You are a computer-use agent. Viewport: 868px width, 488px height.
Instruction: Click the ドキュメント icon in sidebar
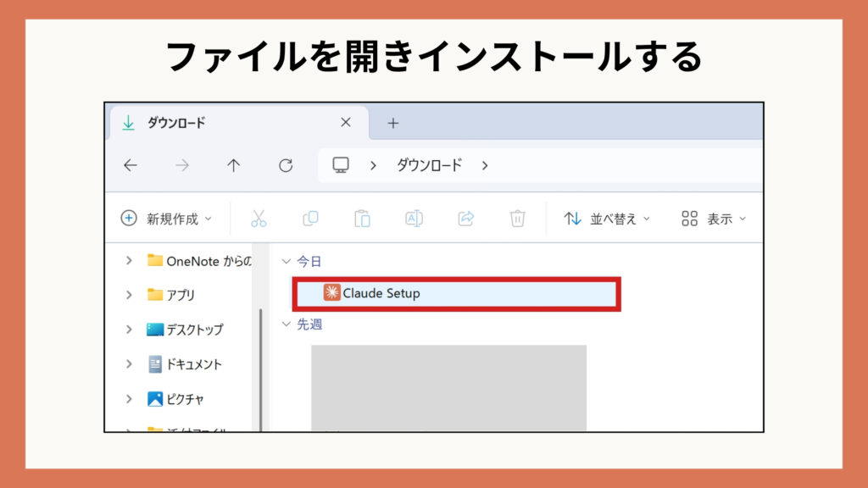pyautogui.click(x=155, y=364)
